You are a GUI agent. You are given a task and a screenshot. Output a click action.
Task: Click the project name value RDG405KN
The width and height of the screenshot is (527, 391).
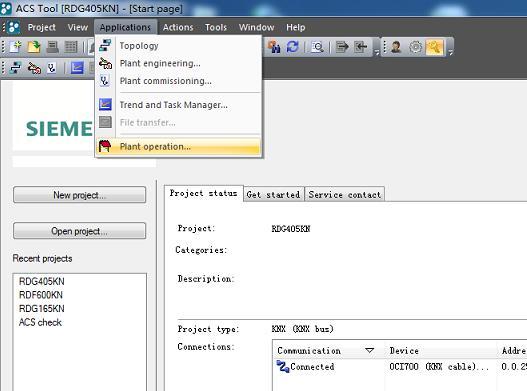click(x=291, y=229)
